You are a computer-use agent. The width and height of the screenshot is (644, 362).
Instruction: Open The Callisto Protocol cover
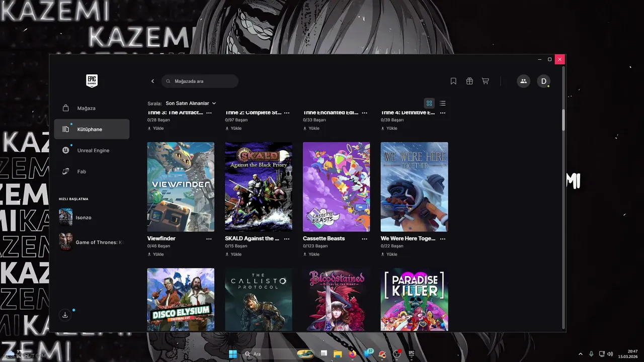[x=259, y=300]
